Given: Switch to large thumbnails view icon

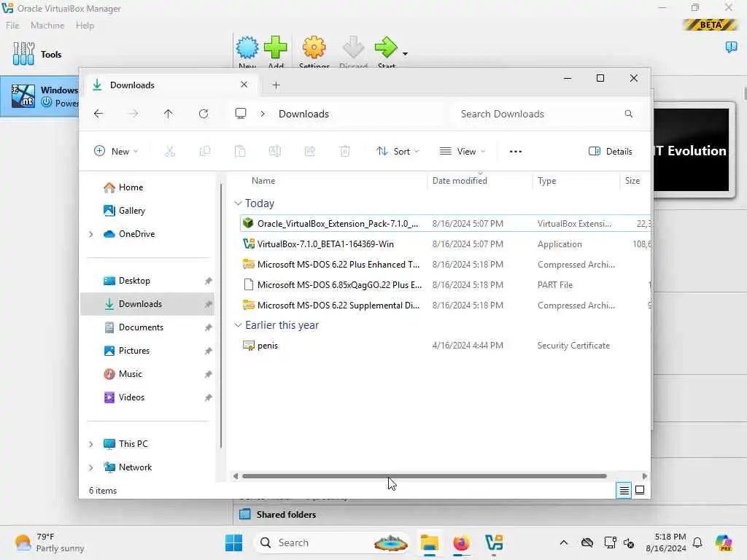Looking at the screenshot, I should pyautogui.click(x=640, y=490).
